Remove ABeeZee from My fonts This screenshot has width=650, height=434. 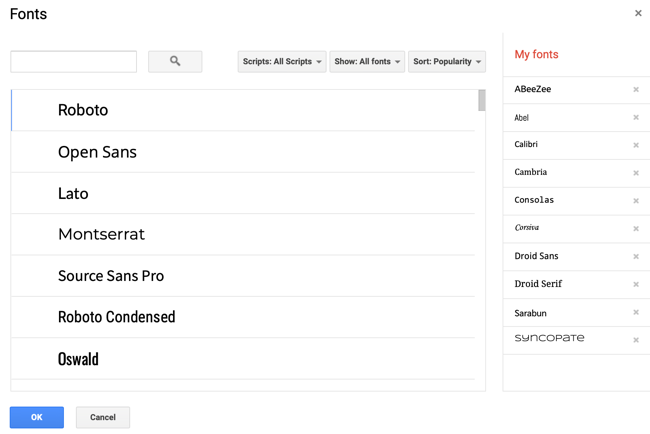tap(636, 90)
